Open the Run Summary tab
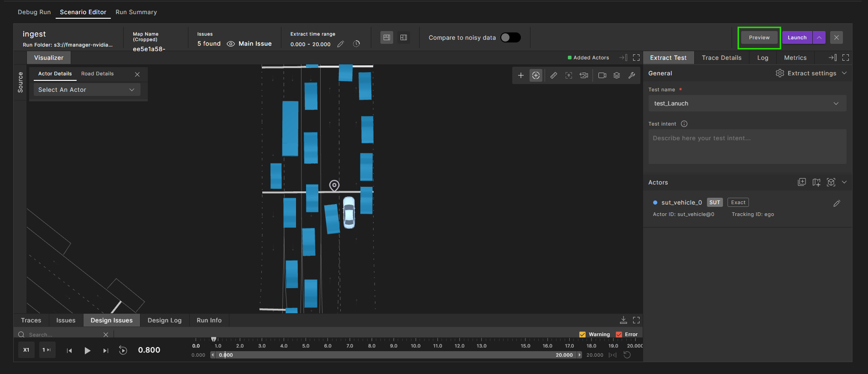Image resolution: width=868 pixels, height=374 pixels. pos(136,12)
